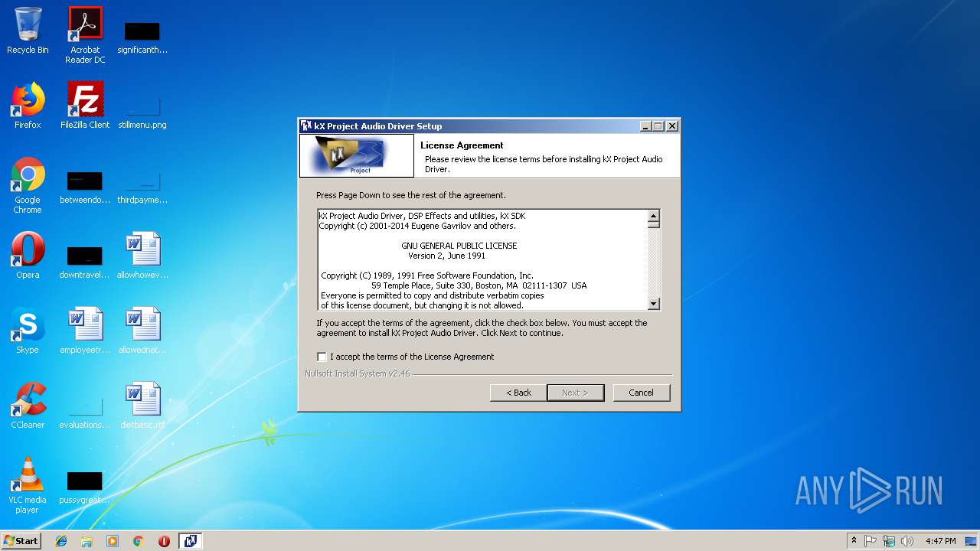980x551 pixels.
Task: Open Chrome from the taskbar
Action: click(138, 541)
